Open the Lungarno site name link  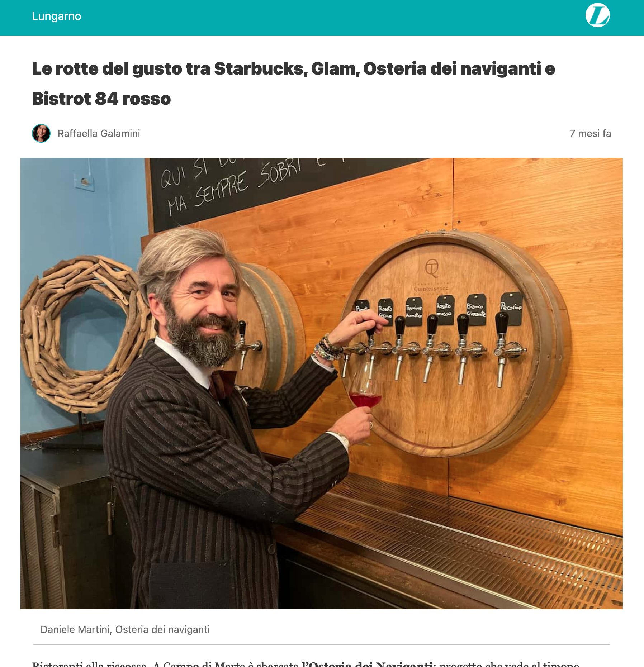(56, 16)
